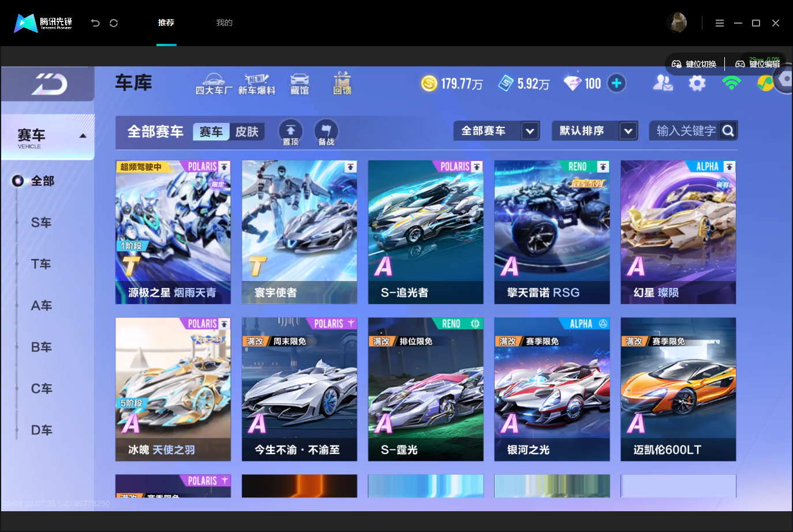793x532 pixels.
Task: Click the diamond balance 100
Action: click(x=583, y=84)
